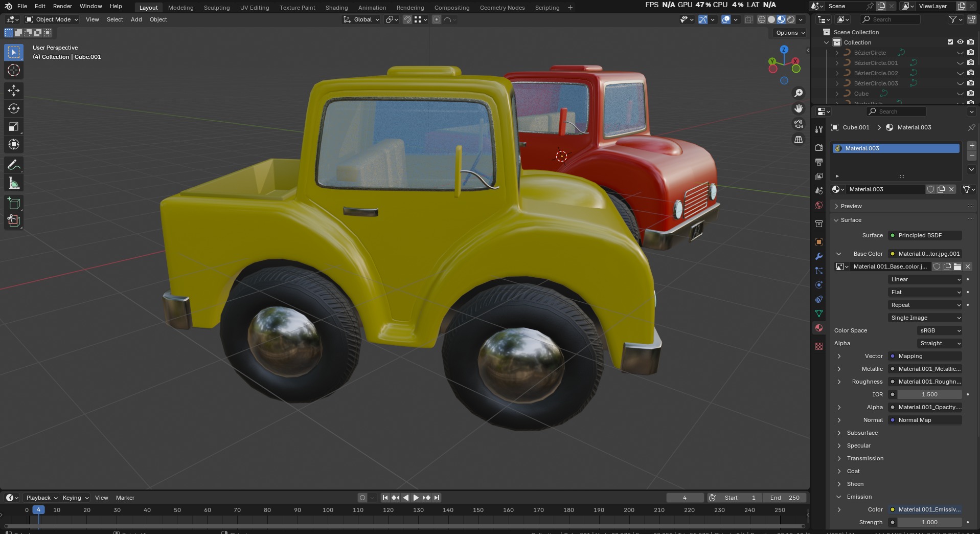This screenshot has width=980, height=534.
Task: Click the Z axis on navigation gizmo
Action: pyautogui.click(x=784, y=50)
